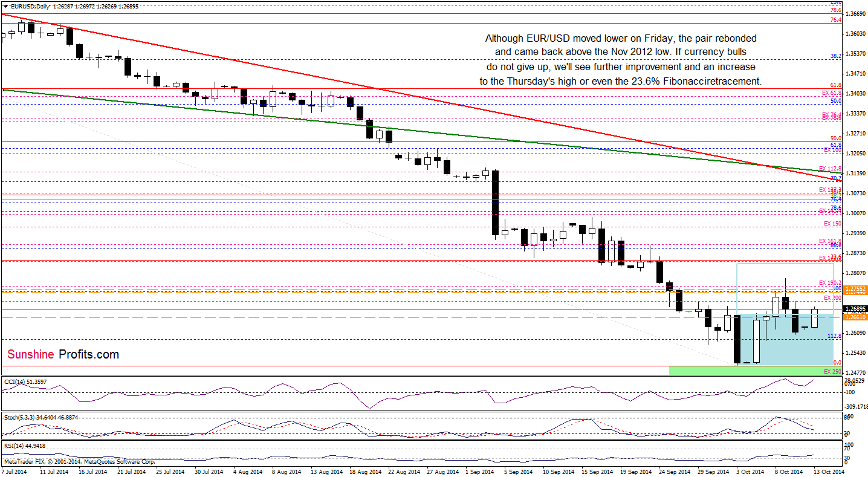Click the blue 112.8 Fibonacci level label

click(834, 336)
